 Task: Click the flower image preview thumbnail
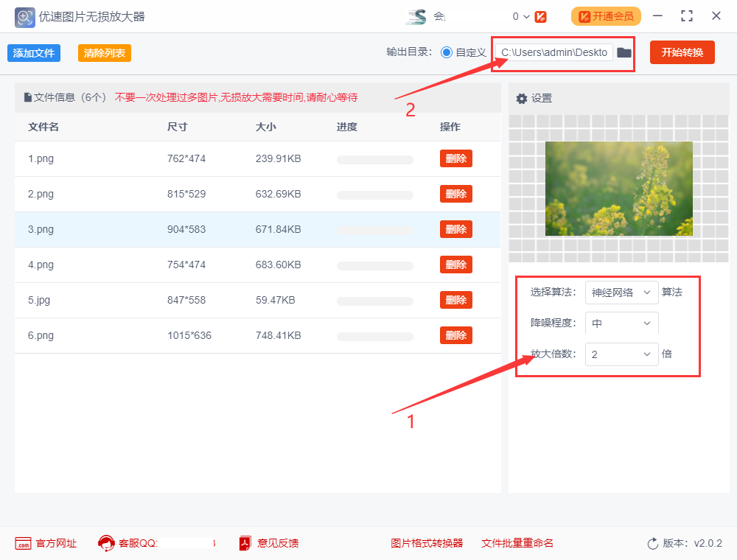(x=619, y=188)
